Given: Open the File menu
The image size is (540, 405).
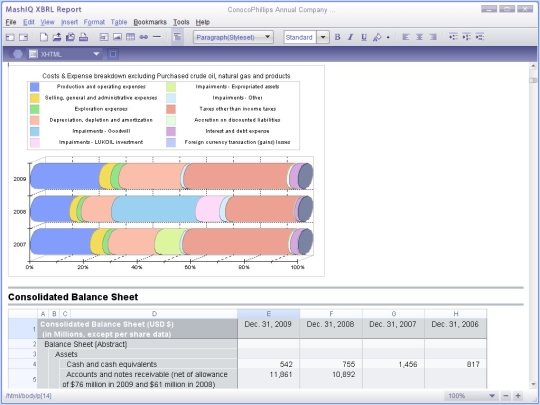Looking at the screenshot, I should [11, 22].
